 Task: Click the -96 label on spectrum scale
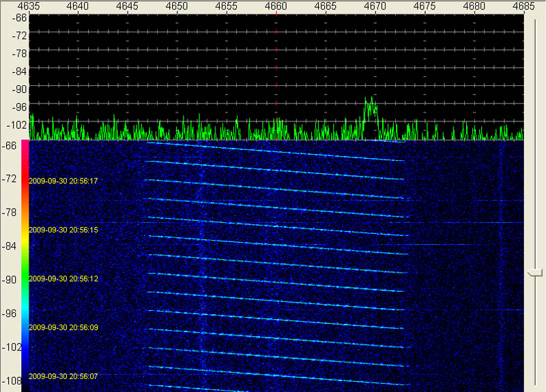click(x=20, y=107)
